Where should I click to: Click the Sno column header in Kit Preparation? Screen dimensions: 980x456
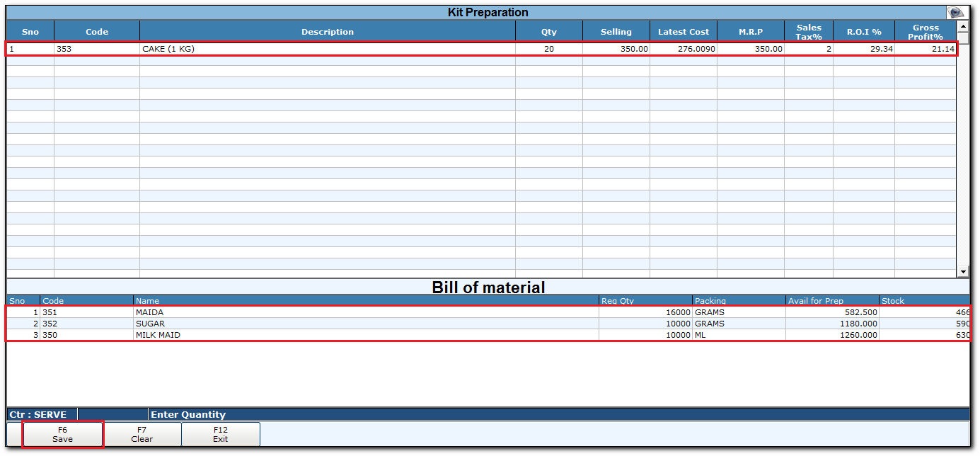(30, 31)
